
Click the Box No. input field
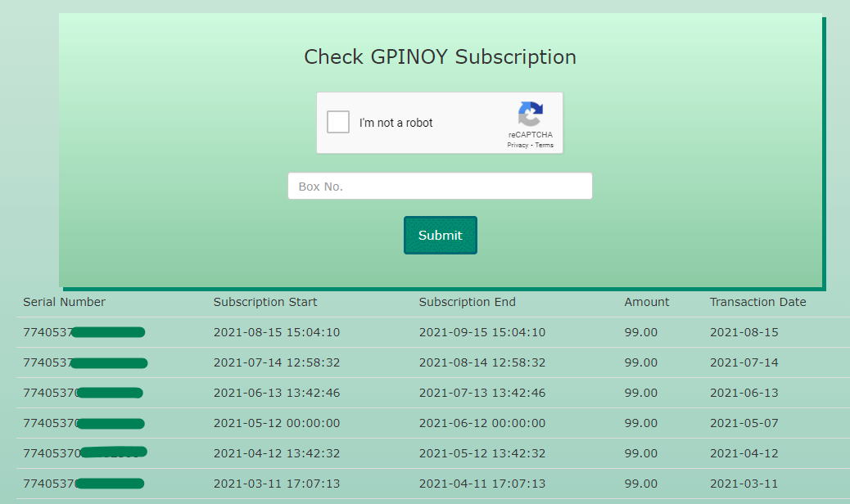tap(440, 186)
